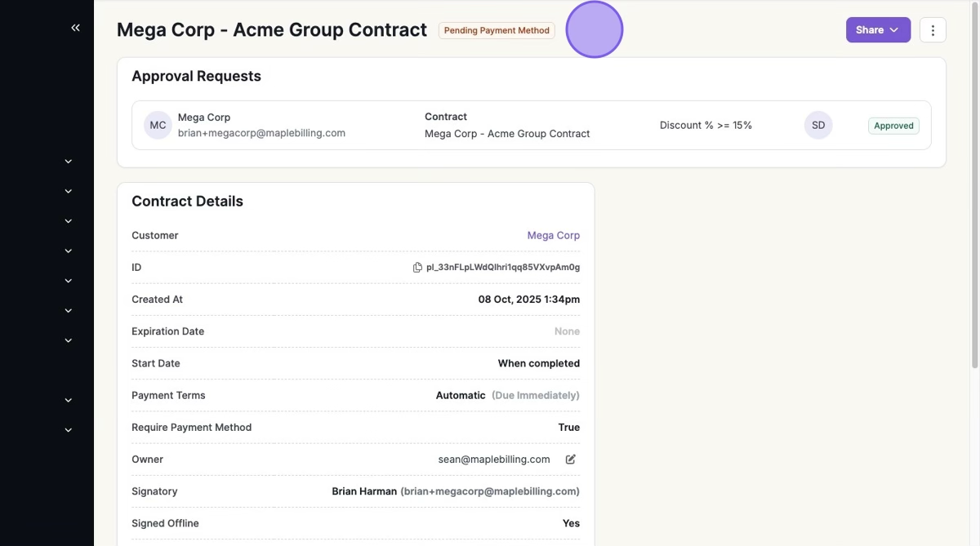Collapse the sidebar with double-chevron icon
Viewport: 980px width, 546px height.
(x=75, y=28)
